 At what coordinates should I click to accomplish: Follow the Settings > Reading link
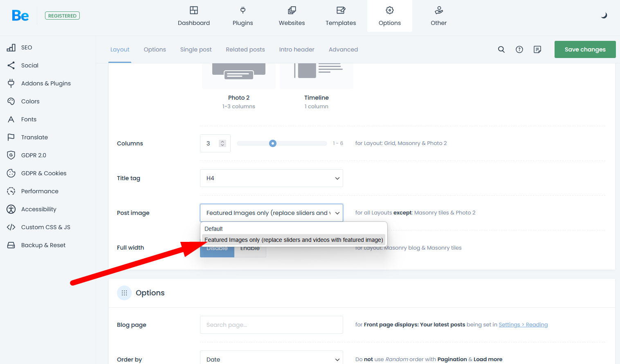(x=523, y=325)
